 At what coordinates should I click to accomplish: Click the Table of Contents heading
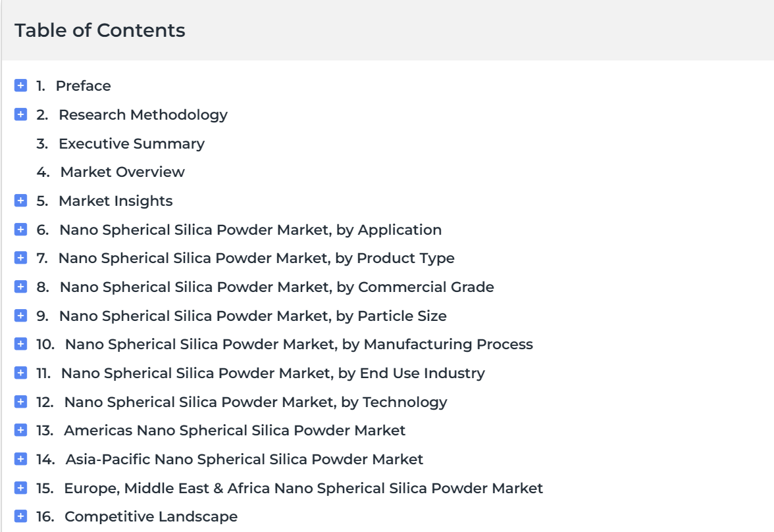(100, 30)
